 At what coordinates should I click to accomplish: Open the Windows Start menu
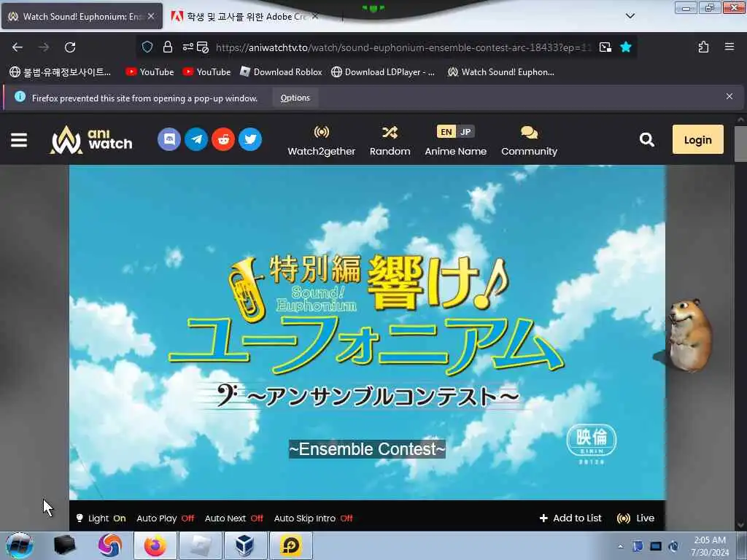tap(19, 545)
